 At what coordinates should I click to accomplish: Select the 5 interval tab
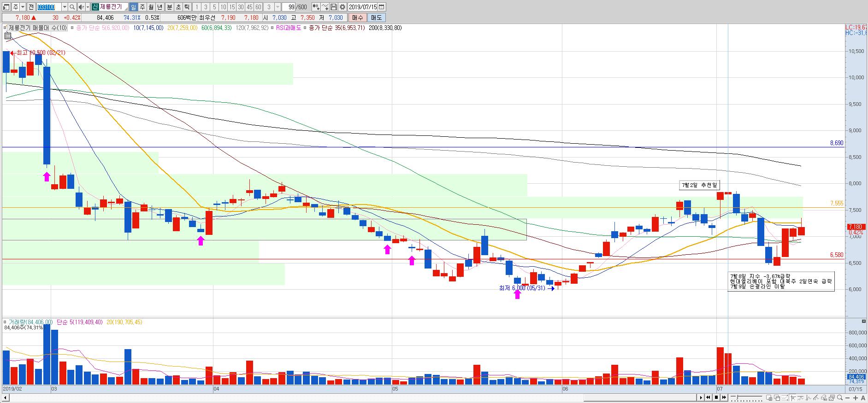click(x=214, y=7)
